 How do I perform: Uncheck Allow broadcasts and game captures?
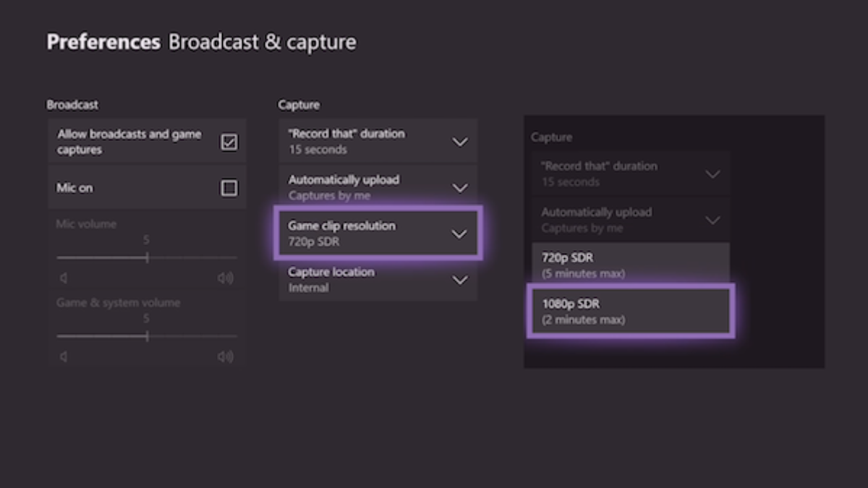[229, 142]
